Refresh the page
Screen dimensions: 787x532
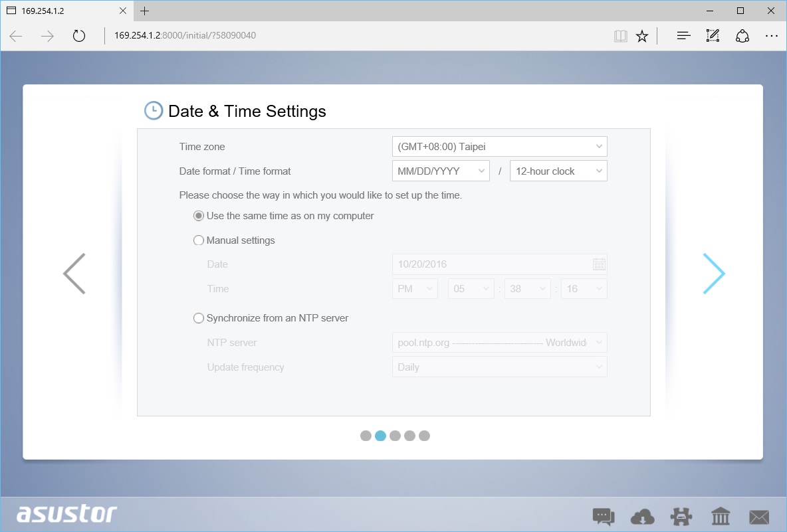tap(79, 36)
